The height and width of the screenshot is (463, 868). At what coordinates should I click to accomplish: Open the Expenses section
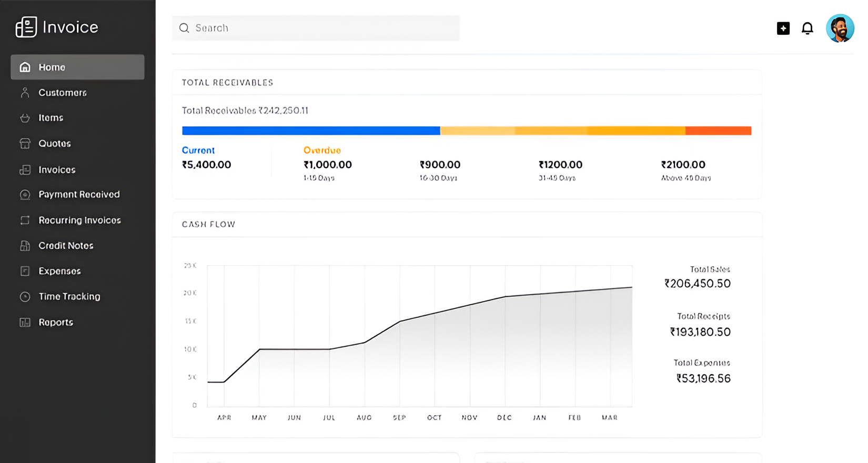(x=59, y=271)
